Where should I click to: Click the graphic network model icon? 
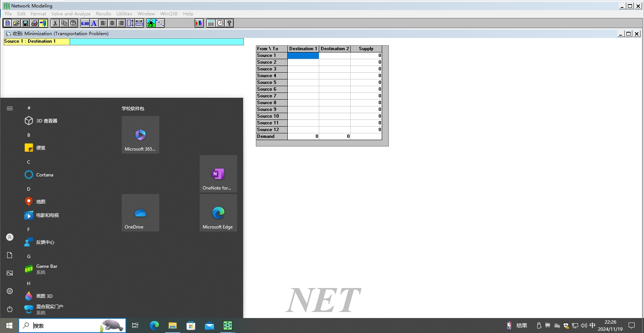point(160,23)
